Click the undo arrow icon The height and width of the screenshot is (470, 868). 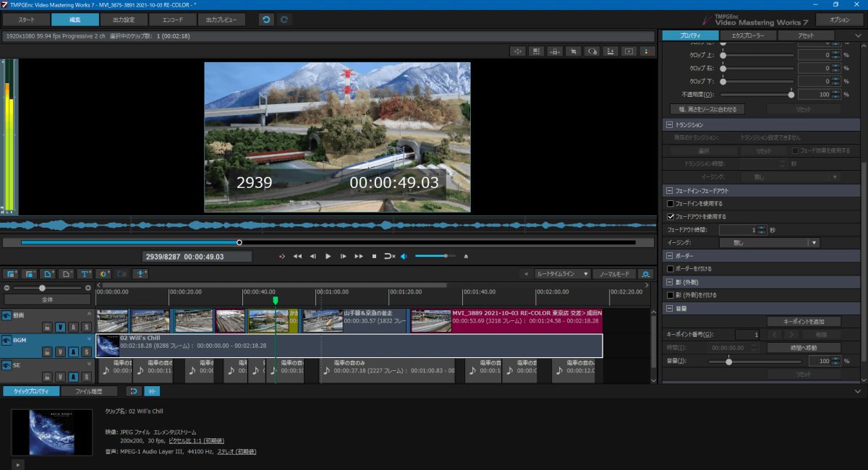[267, 20]
